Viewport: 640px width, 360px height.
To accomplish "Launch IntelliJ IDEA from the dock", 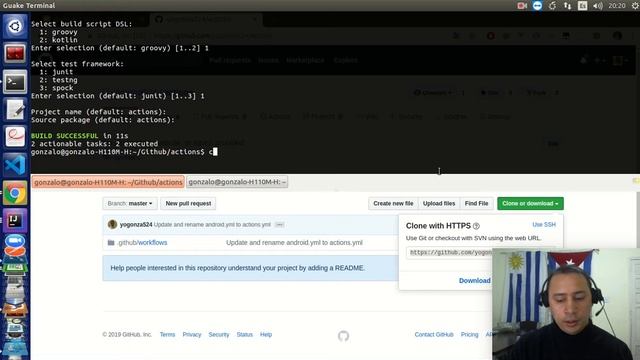I will click(x=15, y=220).
